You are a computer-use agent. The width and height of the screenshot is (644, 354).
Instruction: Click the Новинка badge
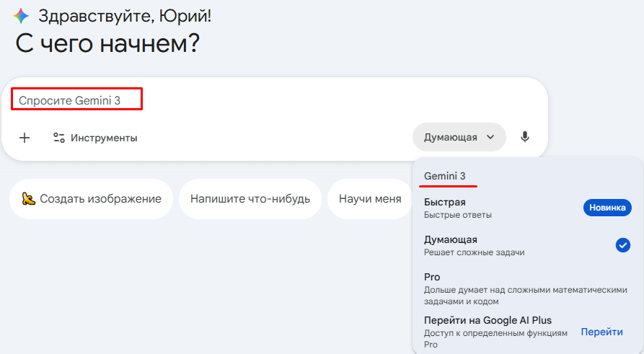pyautogui.click(x=607, y=208)
